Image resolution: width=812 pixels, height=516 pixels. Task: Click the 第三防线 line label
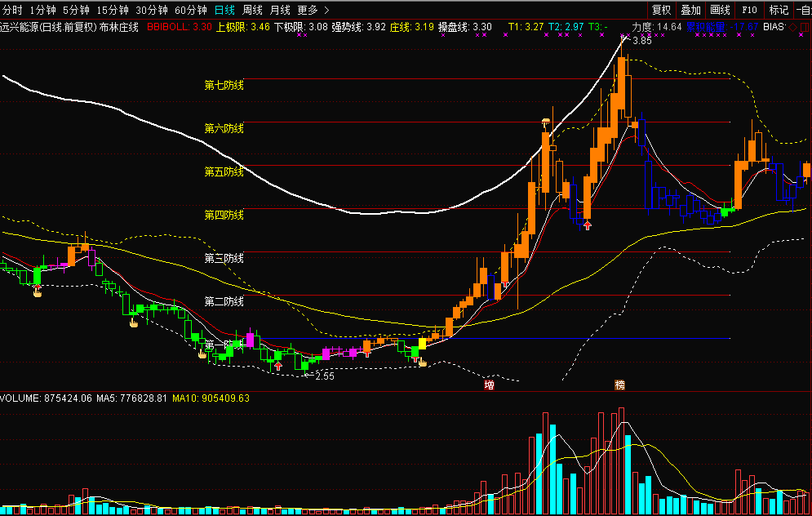tap(224, 258)
